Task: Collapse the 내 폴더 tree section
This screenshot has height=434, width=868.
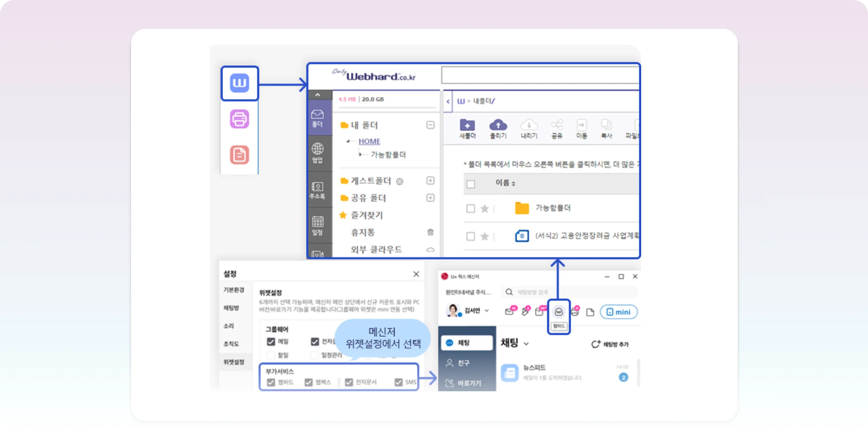Action: pos(430,125)
